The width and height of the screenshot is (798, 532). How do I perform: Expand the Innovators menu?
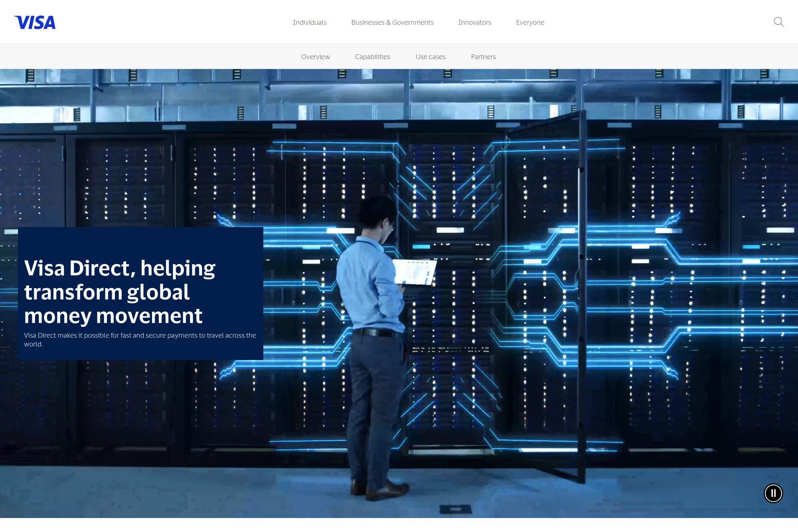(474, 22)
